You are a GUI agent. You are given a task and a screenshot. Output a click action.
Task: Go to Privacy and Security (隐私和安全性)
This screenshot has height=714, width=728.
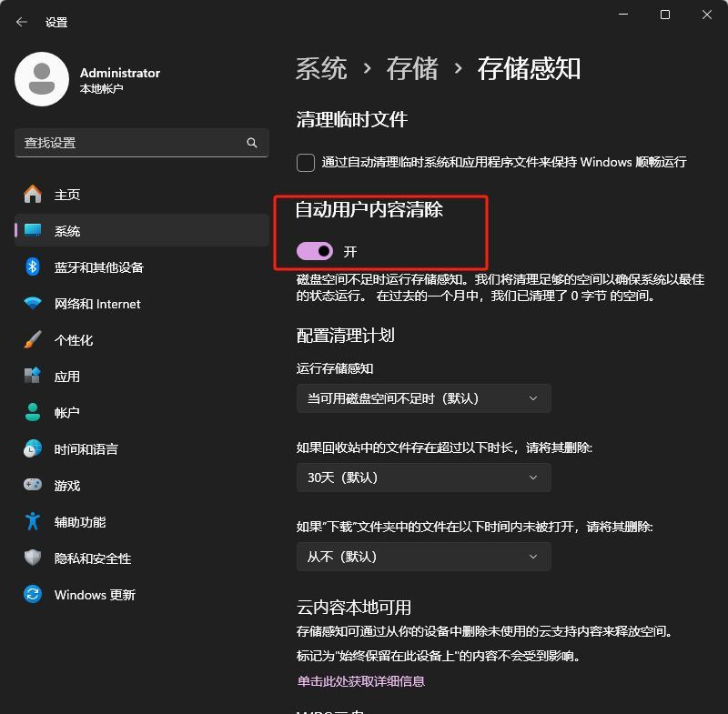[x=92, y=558]
